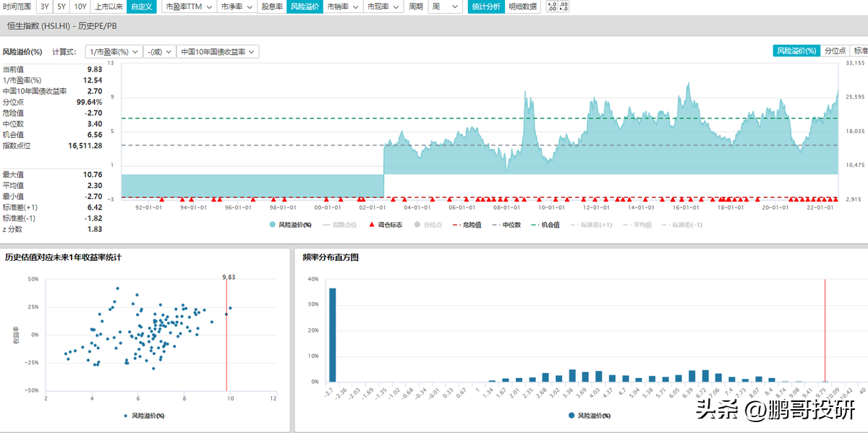Toggle the 指数点位 legend series
868x433 pixels.
coord(339,225)
